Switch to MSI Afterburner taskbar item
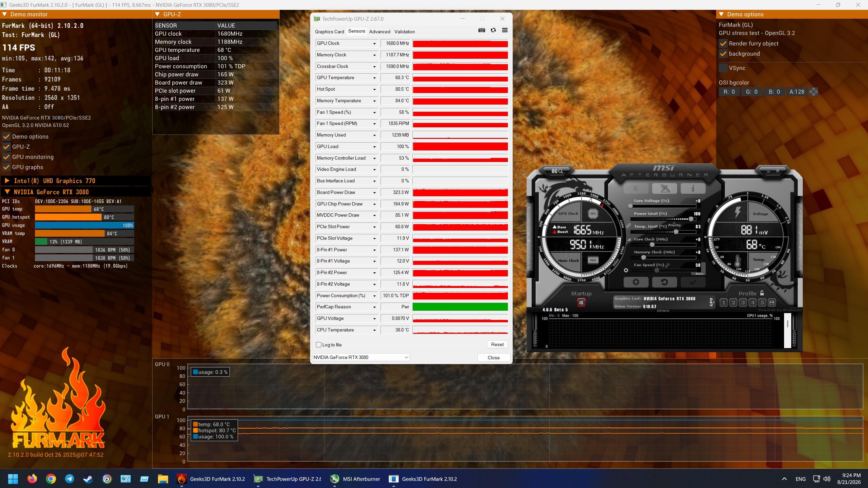Image resolution: width=868 pixels, height=488 pixels. [x=355, y=479]
